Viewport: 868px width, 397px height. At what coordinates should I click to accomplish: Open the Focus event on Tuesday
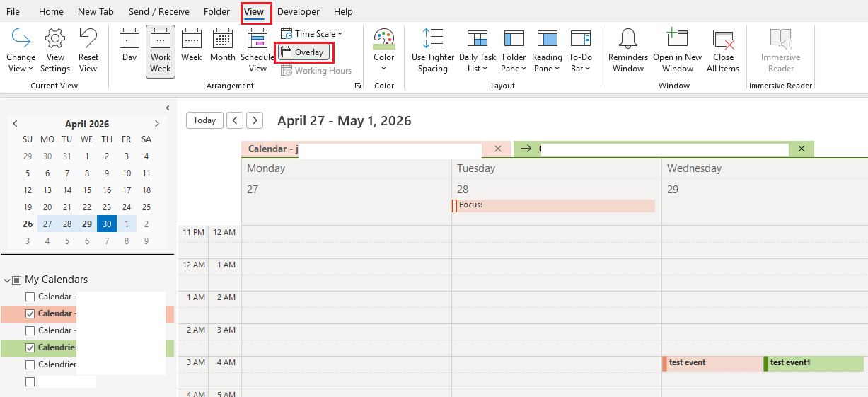pos(554,205)
